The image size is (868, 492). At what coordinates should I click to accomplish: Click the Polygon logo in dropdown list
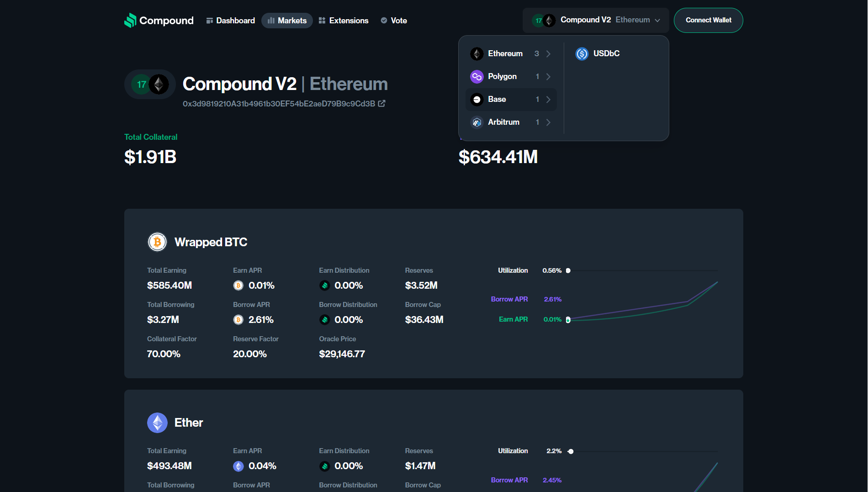(x=477, y=77)
